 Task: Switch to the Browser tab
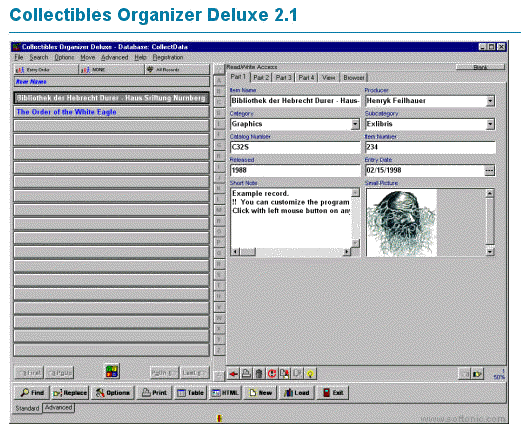tap(354, 77)
